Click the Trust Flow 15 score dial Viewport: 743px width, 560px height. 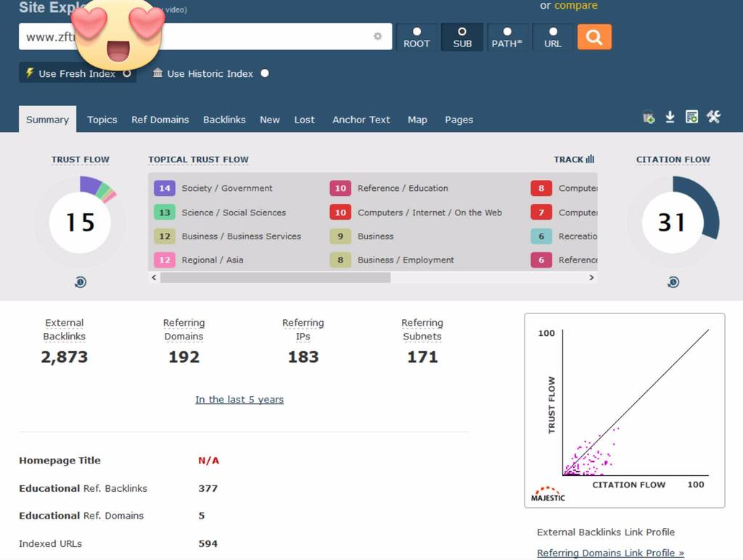click(80, 222)
